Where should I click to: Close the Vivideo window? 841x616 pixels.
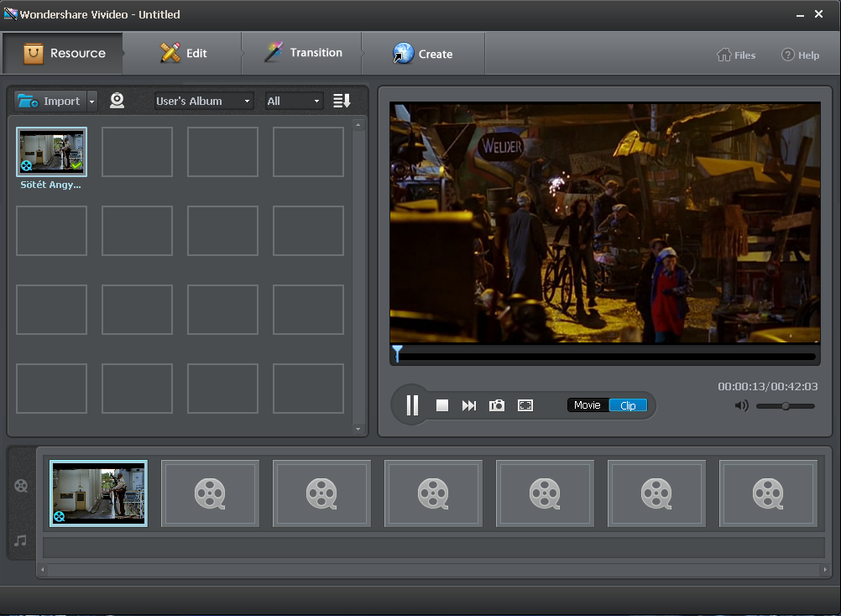[818, 14]
